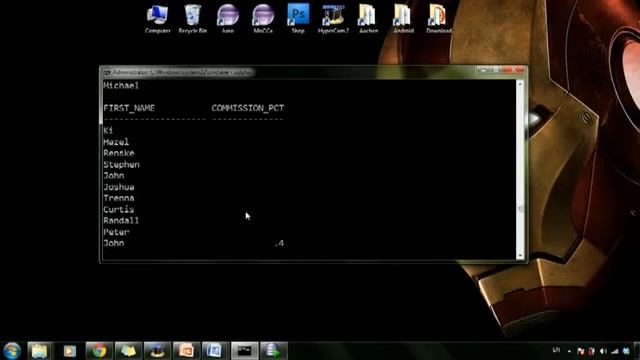Open Windows Explorer from the taskbar
The image size is (640, 360).
(x=40, y=351)
